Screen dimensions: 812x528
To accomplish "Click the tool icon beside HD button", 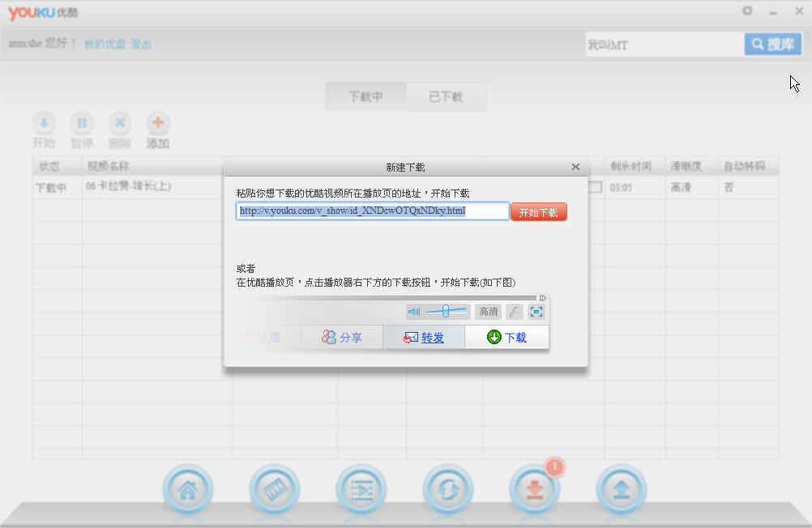I will [514, 312].
